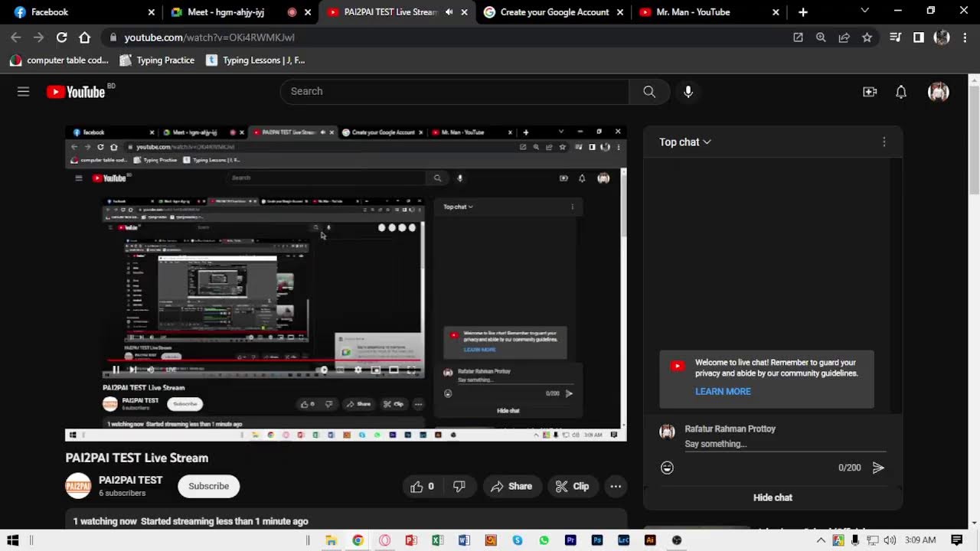Open File Explorer from the taskbar
This screenshot has height=551, width=980.
[331, 540]
